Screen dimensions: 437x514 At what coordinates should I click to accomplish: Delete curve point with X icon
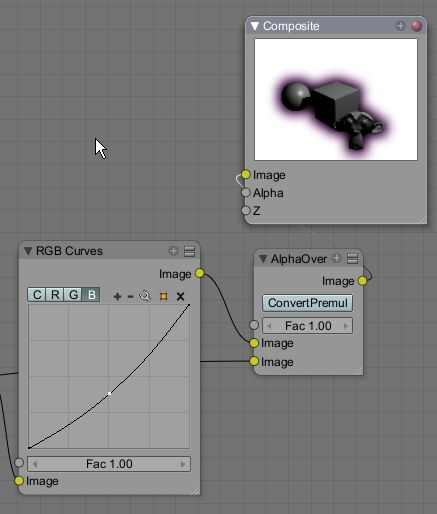(x=180, y=296)
